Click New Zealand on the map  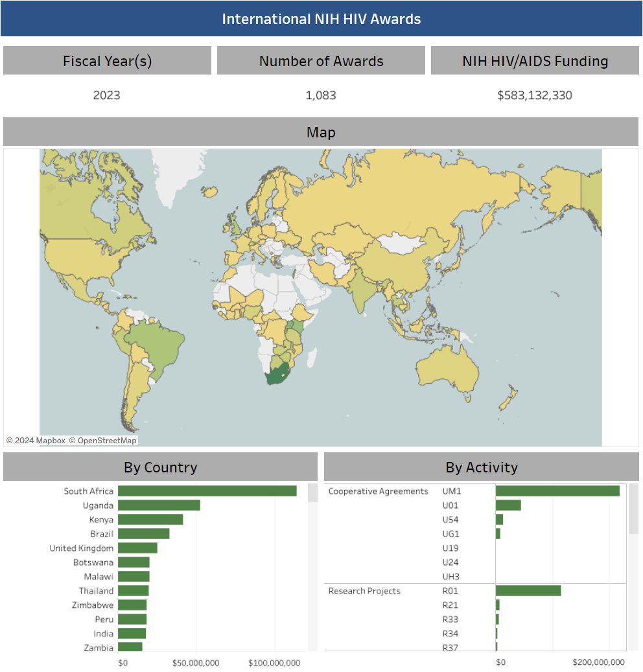pyautogui.click(x=508, y=397)
